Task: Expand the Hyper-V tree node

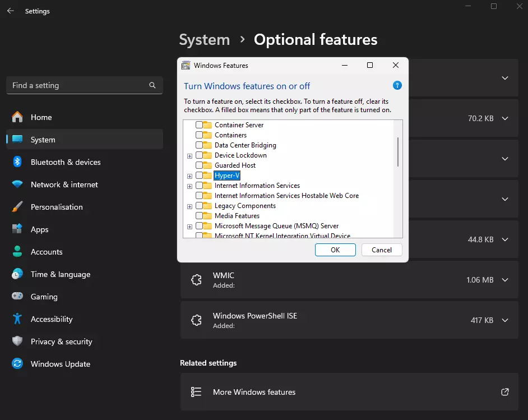Action: [189, 176]
